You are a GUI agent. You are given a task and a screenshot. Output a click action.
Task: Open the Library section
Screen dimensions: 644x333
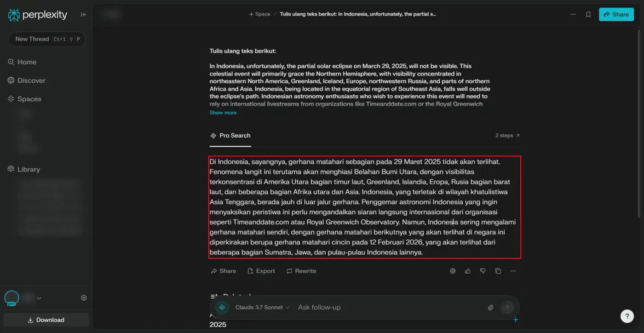(24, 169)
